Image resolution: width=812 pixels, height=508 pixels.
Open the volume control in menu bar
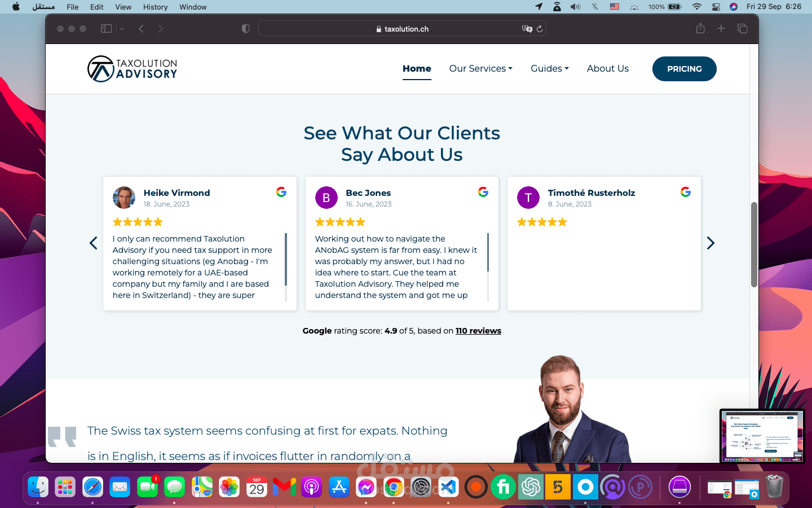[575, 7]
